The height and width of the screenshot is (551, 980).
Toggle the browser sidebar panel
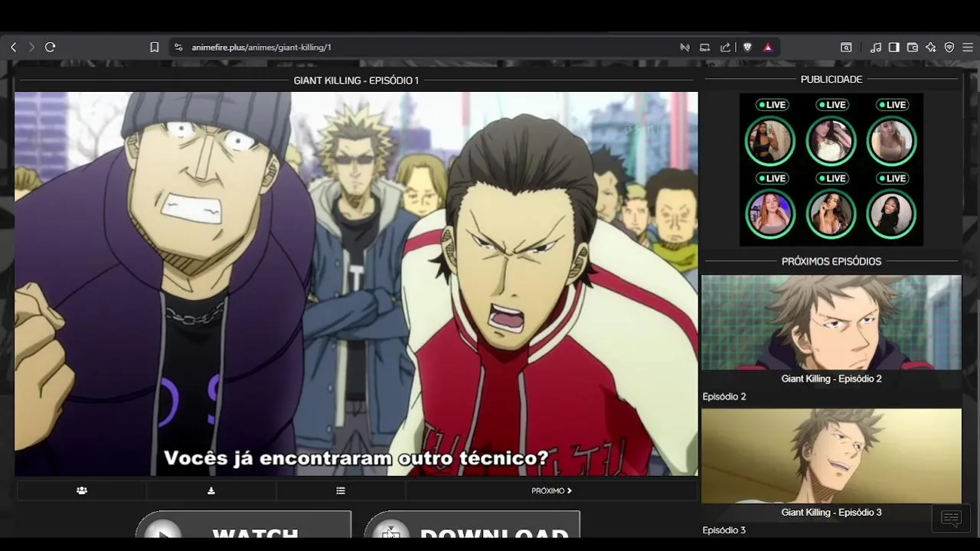coord(893,47)
